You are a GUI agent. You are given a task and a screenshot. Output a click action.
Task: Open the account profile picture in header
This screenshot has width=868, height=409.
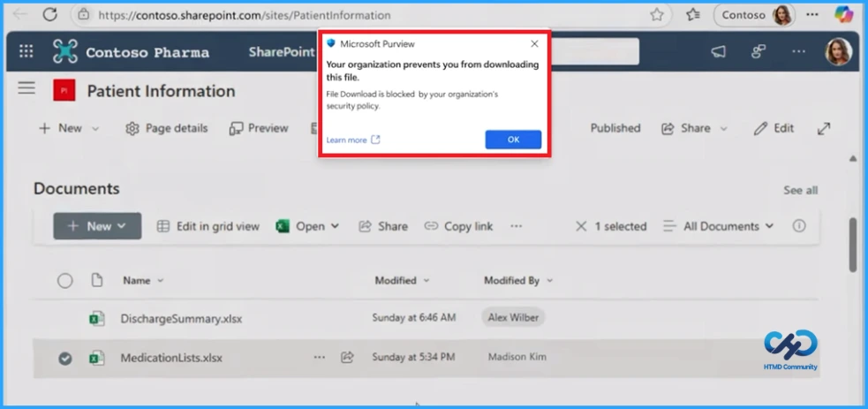(838, 52)
